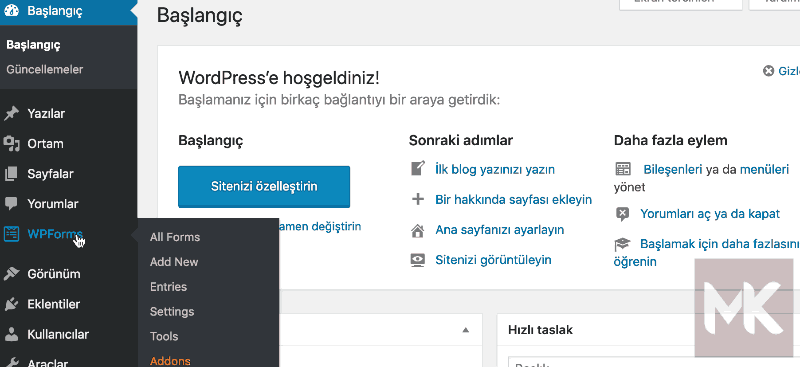Click the Yorumlar speech bubble icon
The height and width of the screenshot is (367, 800).
pyautogui.click(x=11, y=204)
